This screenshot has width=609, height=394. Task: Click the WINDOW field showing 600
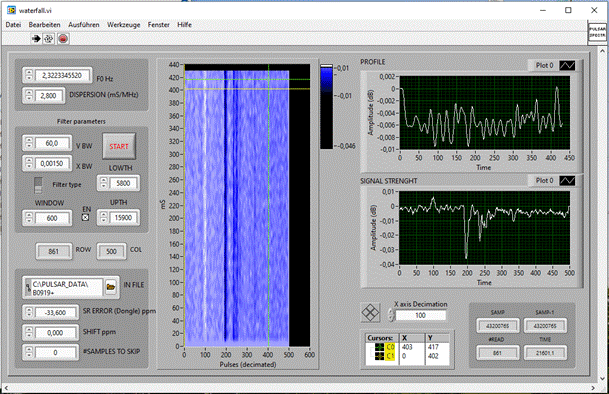click(52, 218)
